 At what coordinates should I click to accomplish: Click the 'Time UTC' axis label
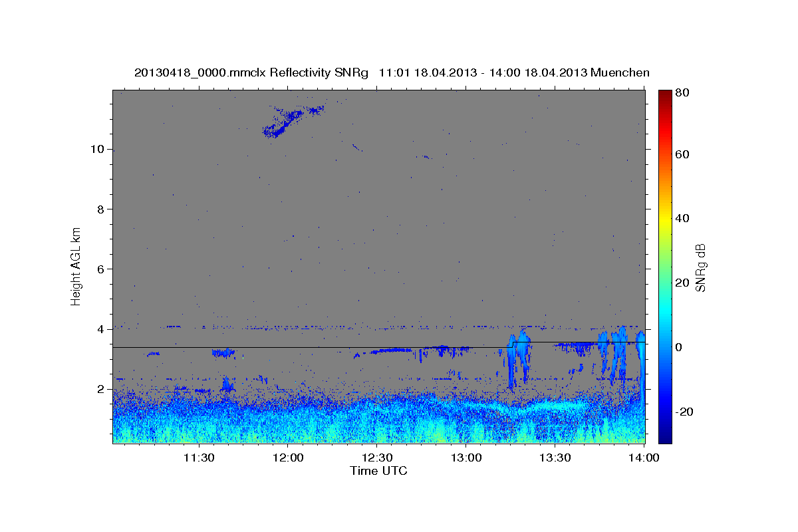[378, 471]
